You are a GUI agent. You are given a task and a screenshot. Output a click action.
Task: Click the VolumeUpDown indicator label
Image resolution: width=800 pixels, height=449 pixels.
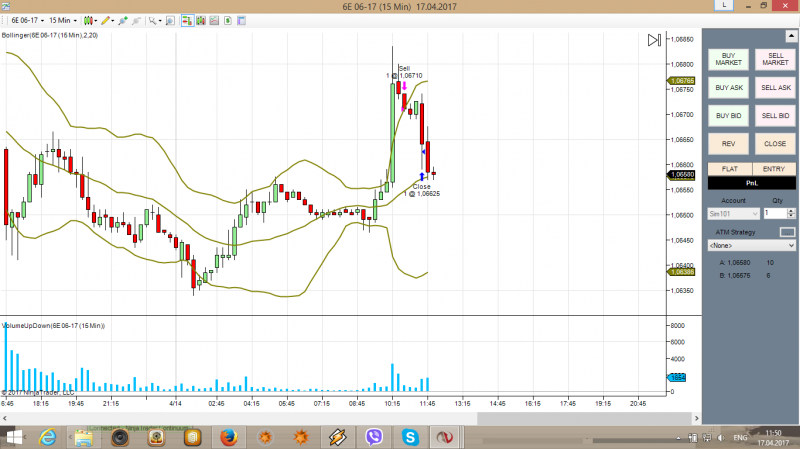53,326
